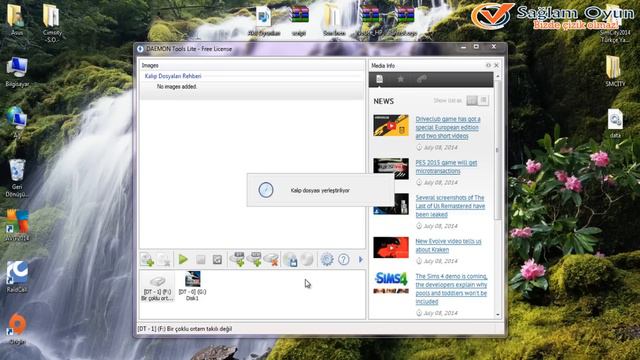Open the Origin desktop shortcut
This screenshot has height=360, width=640.
[17, 329]
